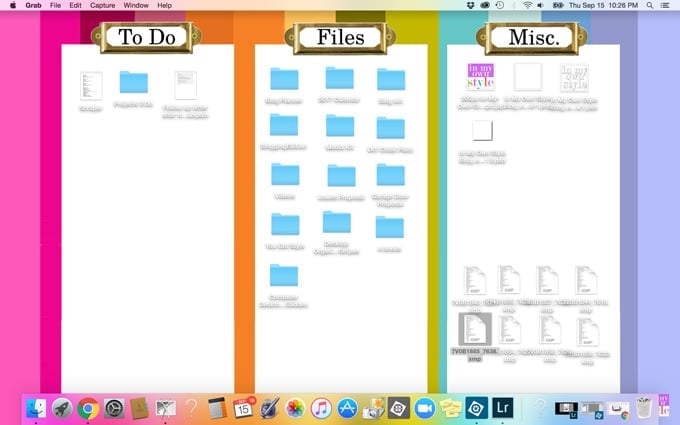Launch iTunes from the Dock

(322, 408)
